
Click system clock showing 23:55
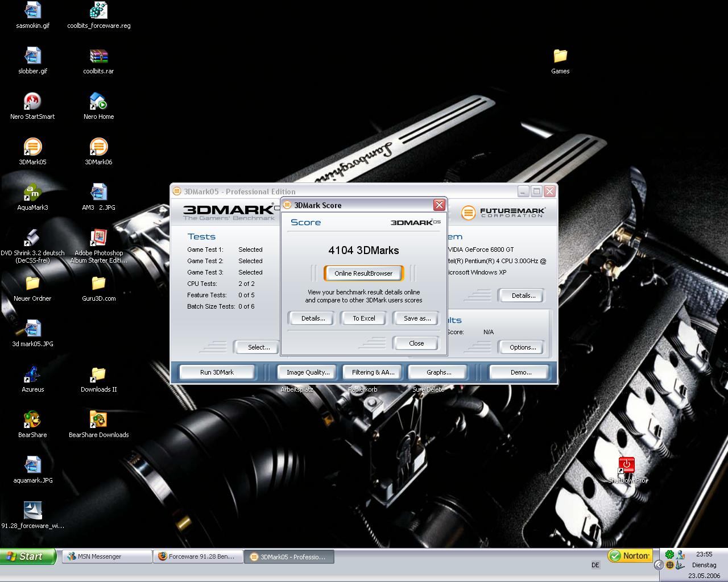pyautogui.click(x=704, y=554)
